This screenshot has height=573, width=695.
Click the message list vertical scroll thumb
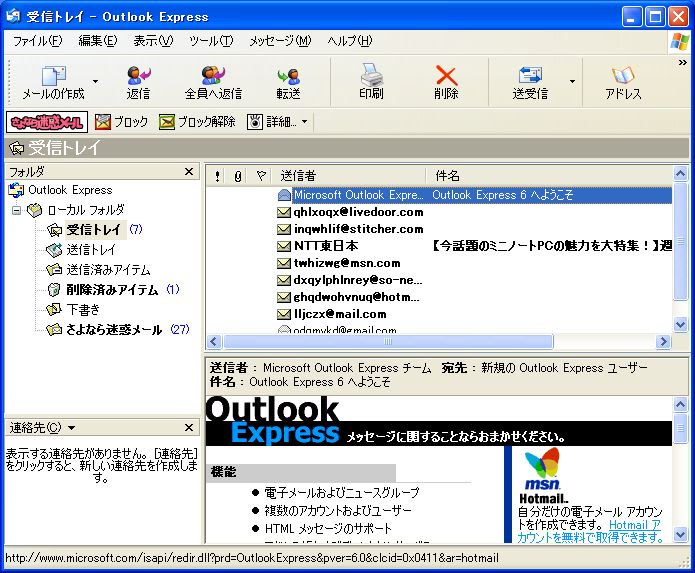point(680,242)
